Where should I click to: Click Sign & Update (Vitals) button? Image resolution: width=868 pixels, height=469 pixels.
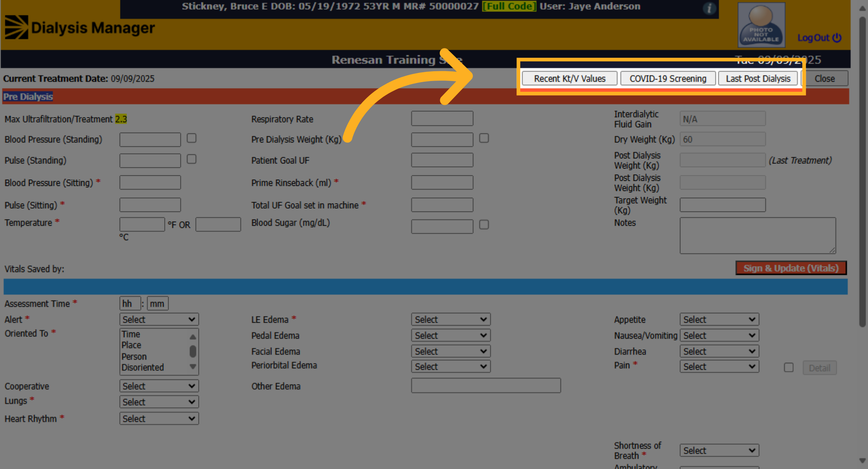791,268
